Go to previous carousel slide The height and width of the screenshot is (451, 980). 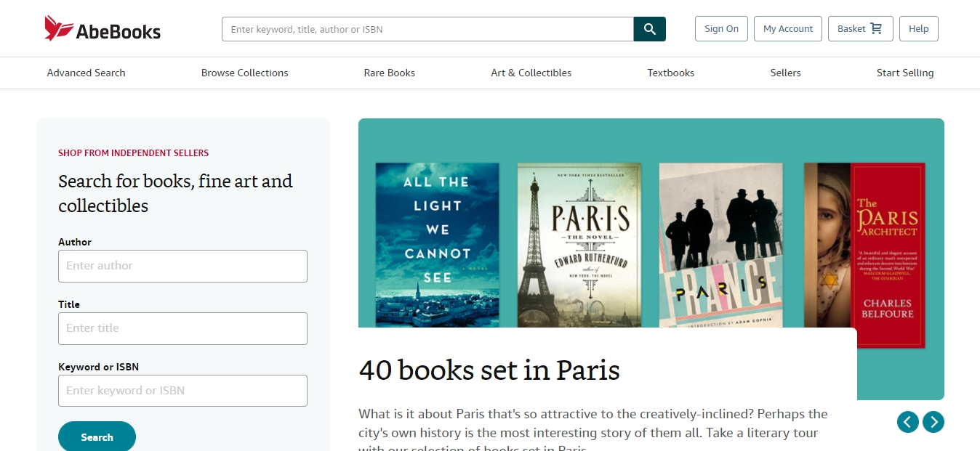tap(907, 422)
